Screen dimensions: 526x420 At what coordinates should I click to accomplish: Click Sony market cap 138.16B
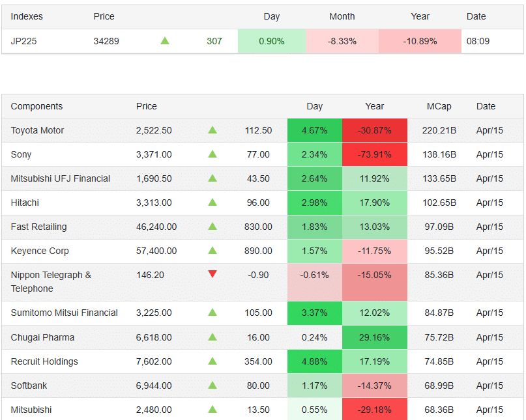[x=439, y=154]
